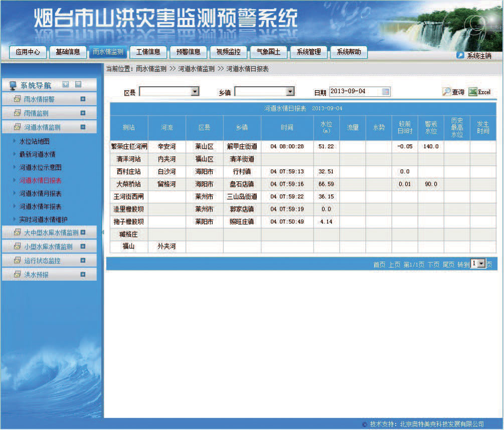Click the expand-all icon in 系统导航 header
The width and height of the screenshot is (504, 430).
66,85
